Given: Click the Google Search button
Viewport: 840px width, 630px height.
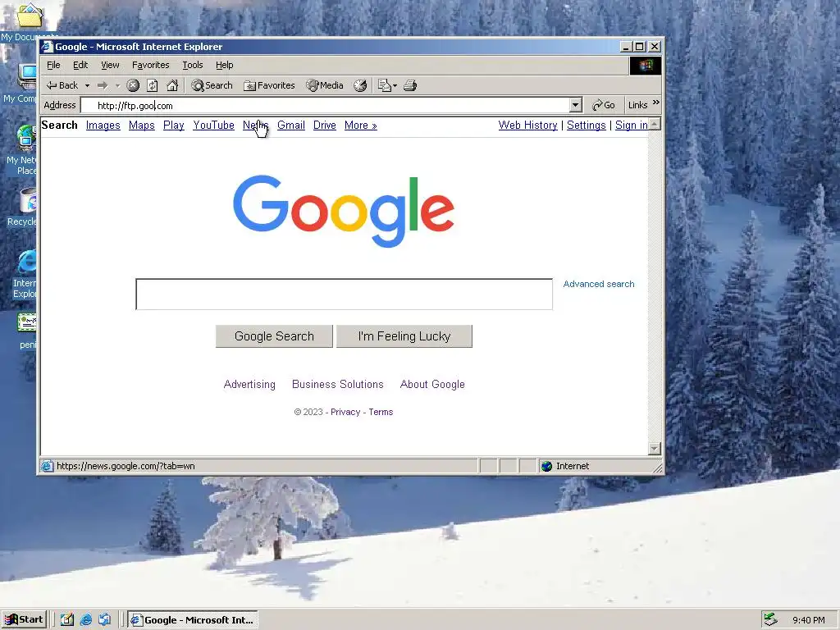Looking at the screenshot, I should pos(274,336).
